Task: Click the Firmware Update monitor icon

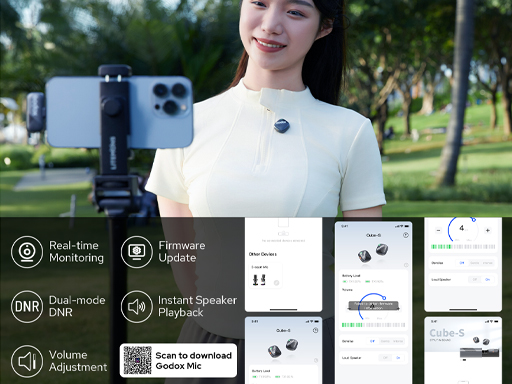Action: click(137, 252)
